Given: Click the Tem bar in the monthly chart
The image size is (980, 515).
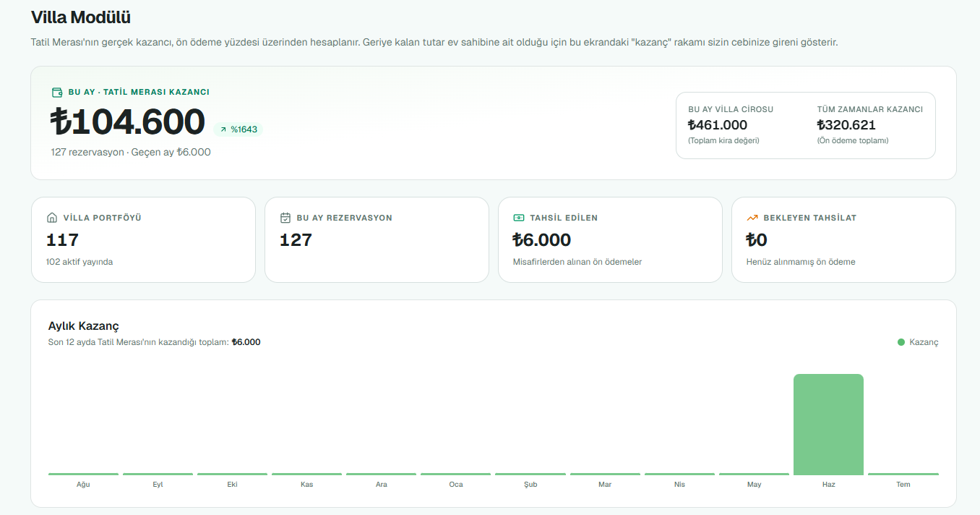Looking at the screenshot, I should pos(903,474).
